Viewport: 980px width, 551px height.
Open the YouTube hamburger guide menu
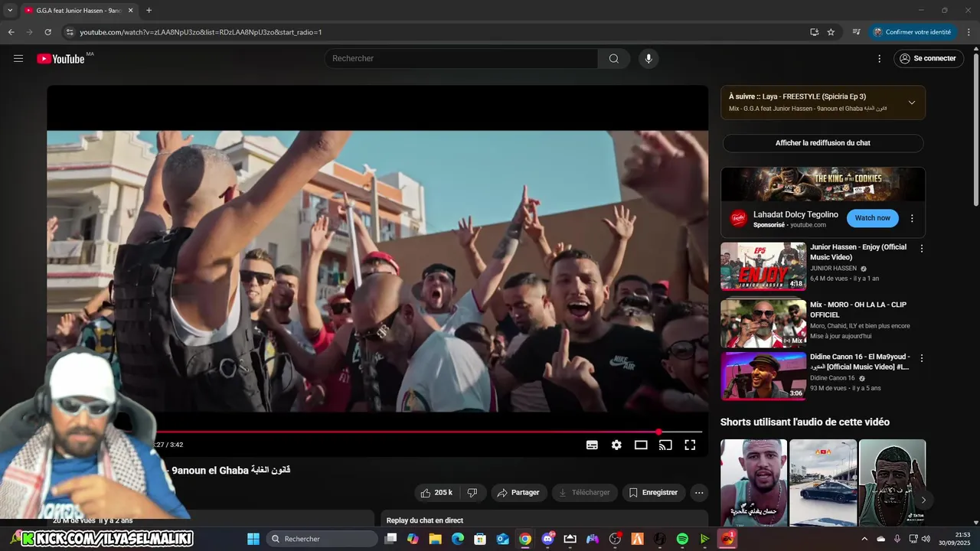click(x=18, y=58)
